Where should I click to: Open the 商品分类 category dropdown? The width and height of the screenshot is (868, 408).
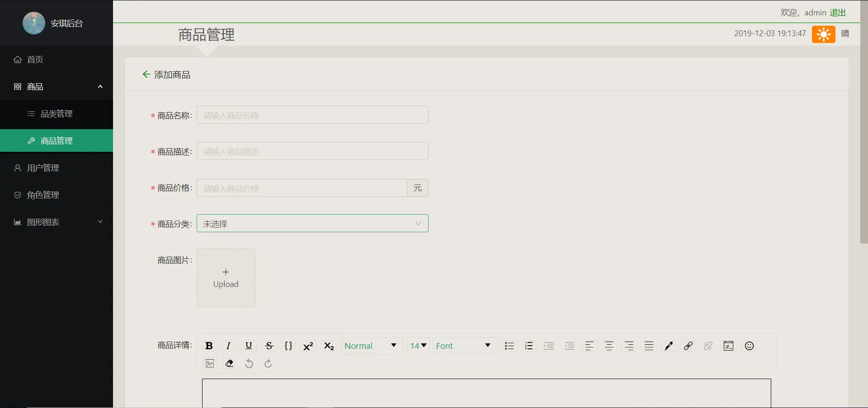point(312,223)
